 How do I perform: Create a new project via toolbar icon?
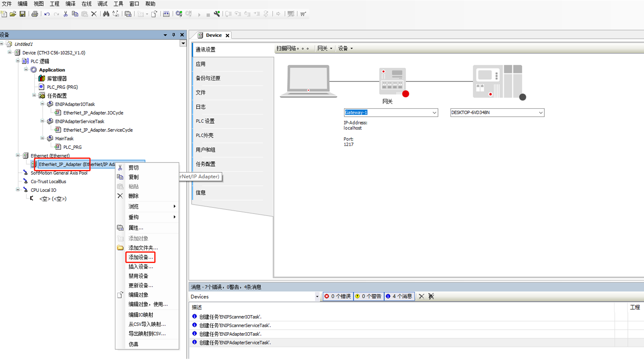(4, 14)
